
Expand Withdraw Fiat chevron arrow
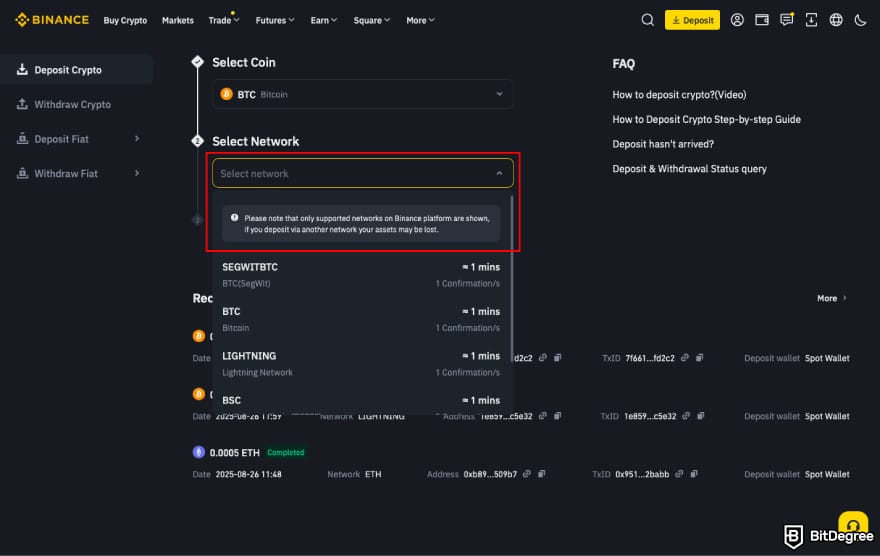tap(137, 173)
